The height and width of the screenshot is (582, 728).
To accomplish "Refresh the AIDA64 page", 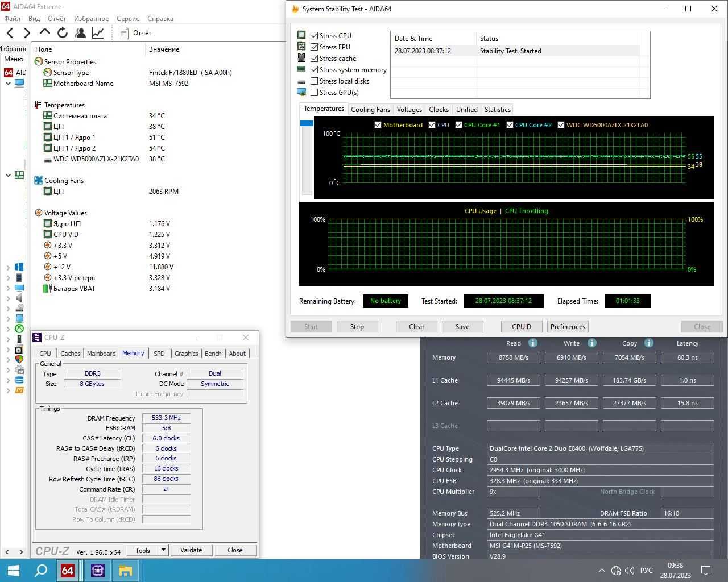I will [x=63, y=33].
